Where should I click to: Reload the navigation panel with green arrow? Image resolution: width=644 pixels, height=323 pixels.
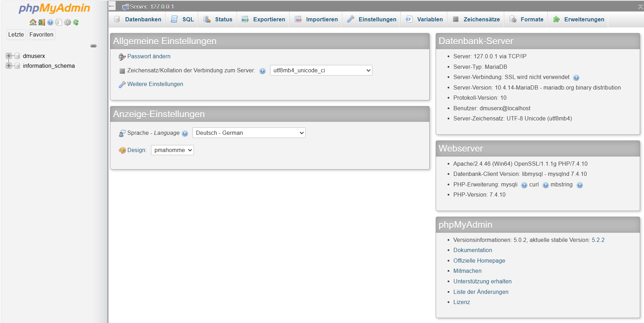(76, 22)
